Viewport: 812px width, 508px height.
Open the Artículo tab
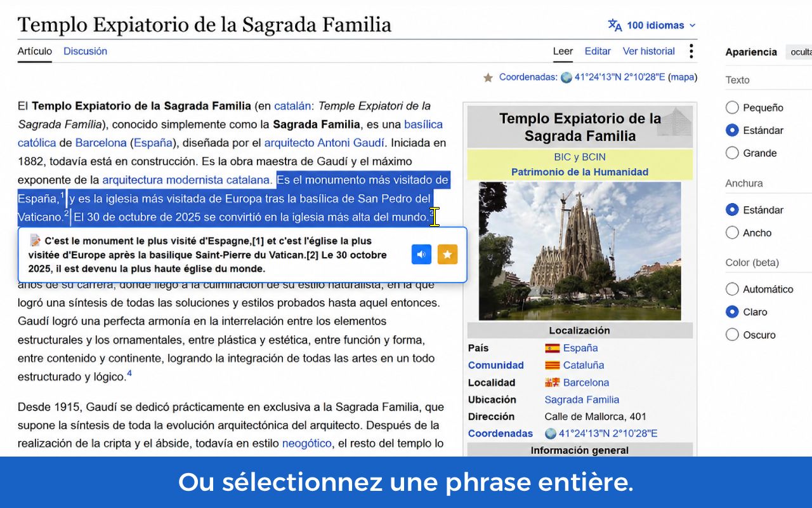coord(35,51)
